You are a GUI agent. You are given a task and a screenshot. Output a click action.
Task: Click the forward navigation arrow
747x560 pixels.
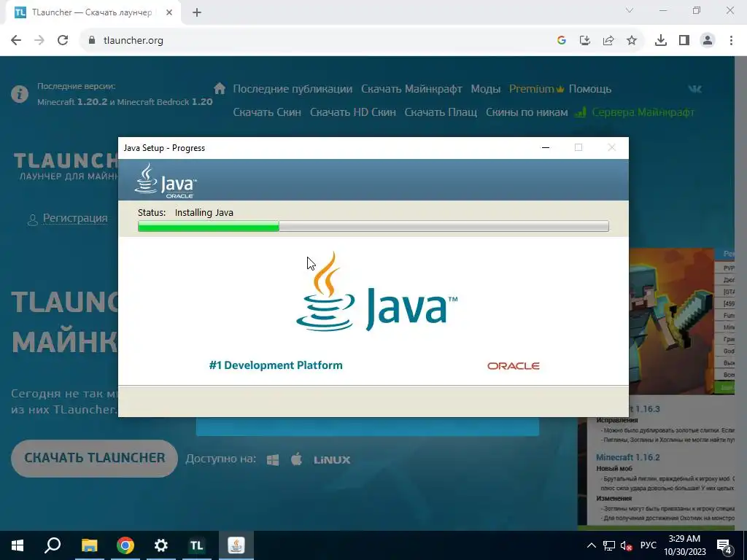(x=39, y=41)
